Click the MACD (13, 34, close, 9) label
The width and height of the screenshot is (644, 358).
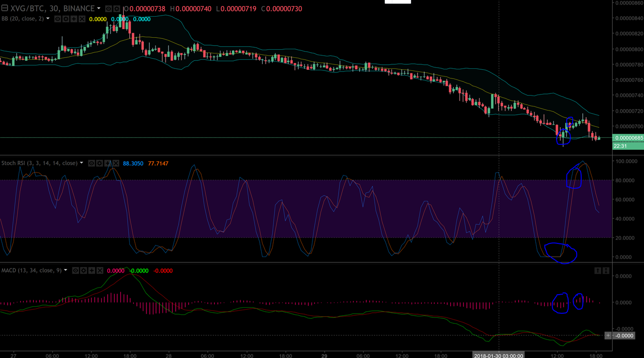(31, 271)
